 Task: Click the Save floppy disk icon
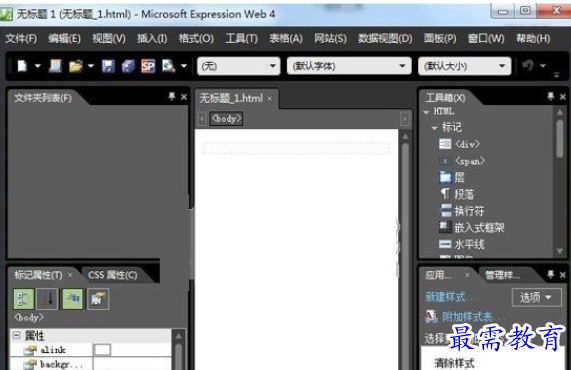pos(109,66)
